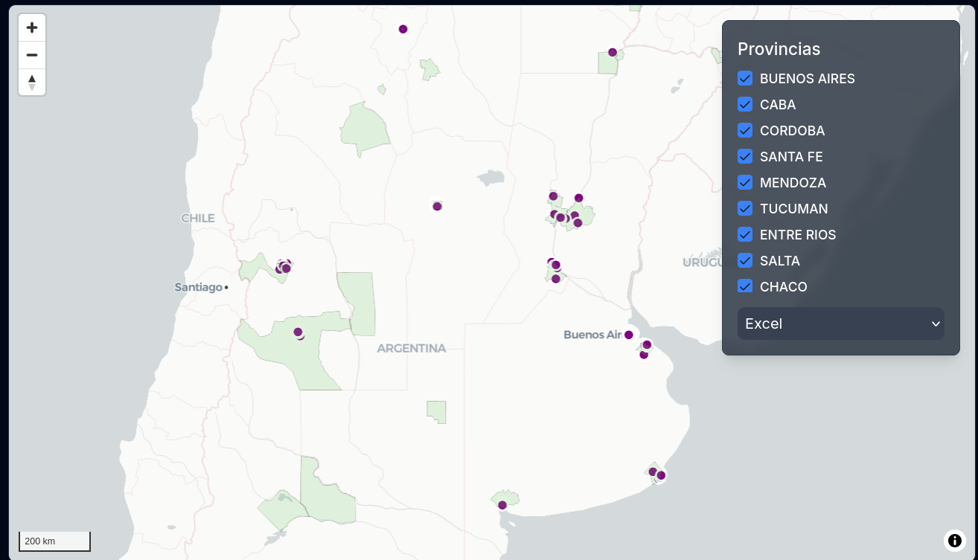Click the ENTRE RIOS label
The width and height of the screenshot is (978, 560).
798,234
